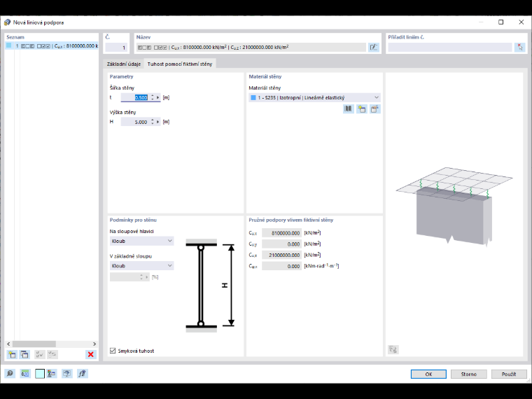Image resolution: width=532 pixels, height=399 pixels.
Task: Maximize the Nová liniová podpora window
Action: tap(500, 22)
